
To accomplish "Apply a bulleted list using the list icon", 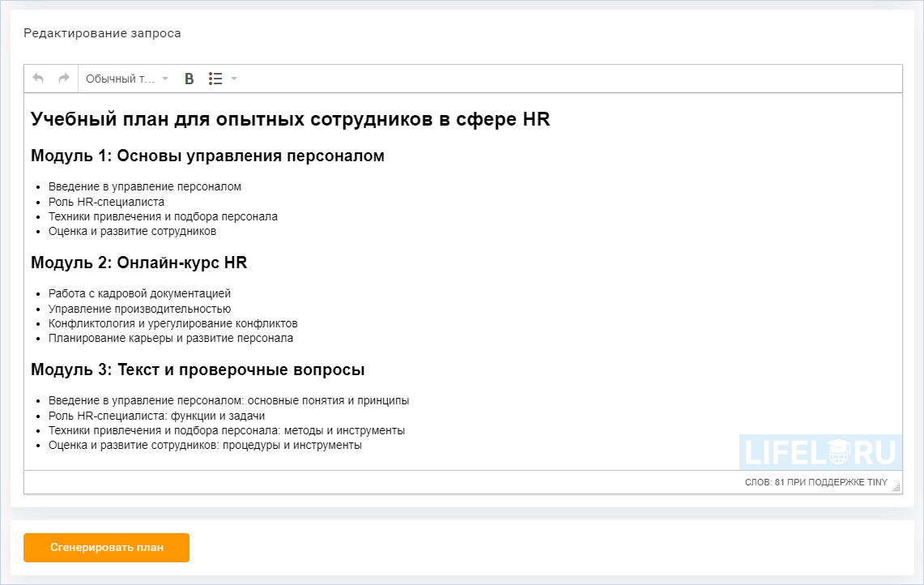I will [x=215, y=78].
